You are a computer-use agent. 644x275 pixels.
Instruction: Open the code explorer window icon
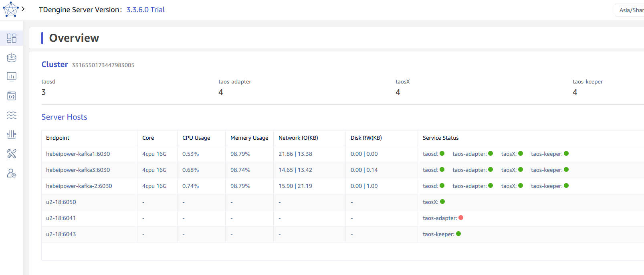click(x=12, y=96)
